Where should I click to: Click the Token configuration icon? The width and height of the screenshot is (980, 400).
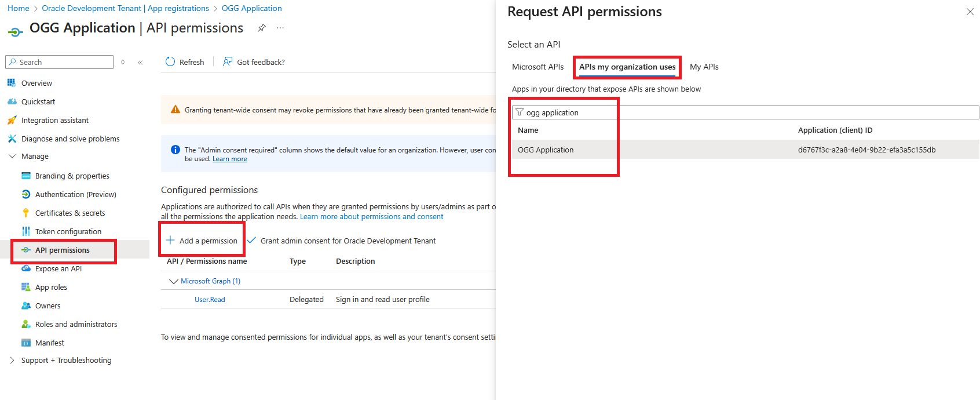pos(25,231)
